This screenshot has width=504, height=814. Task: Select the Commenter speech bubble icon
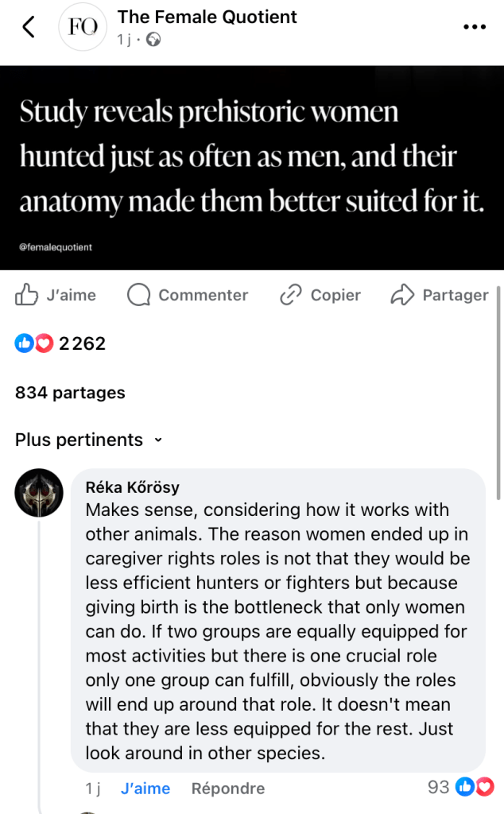click(x=138, y=294)
